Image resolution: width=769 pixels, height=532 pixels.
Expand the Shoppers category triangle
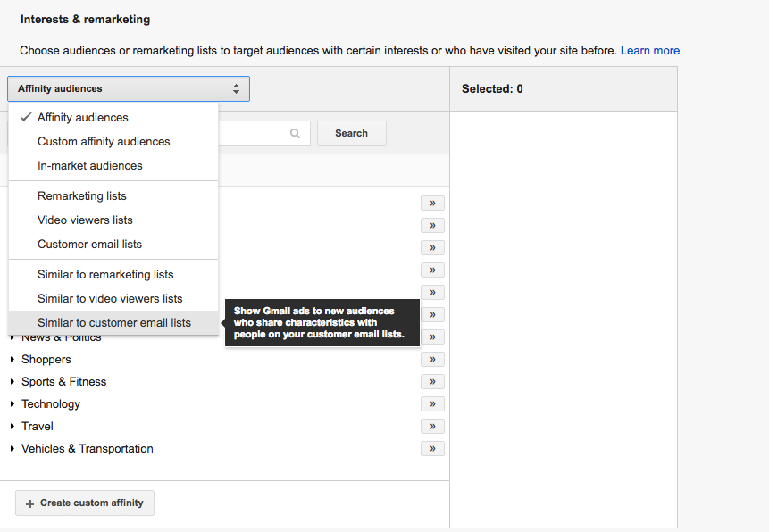coord(13,360)
